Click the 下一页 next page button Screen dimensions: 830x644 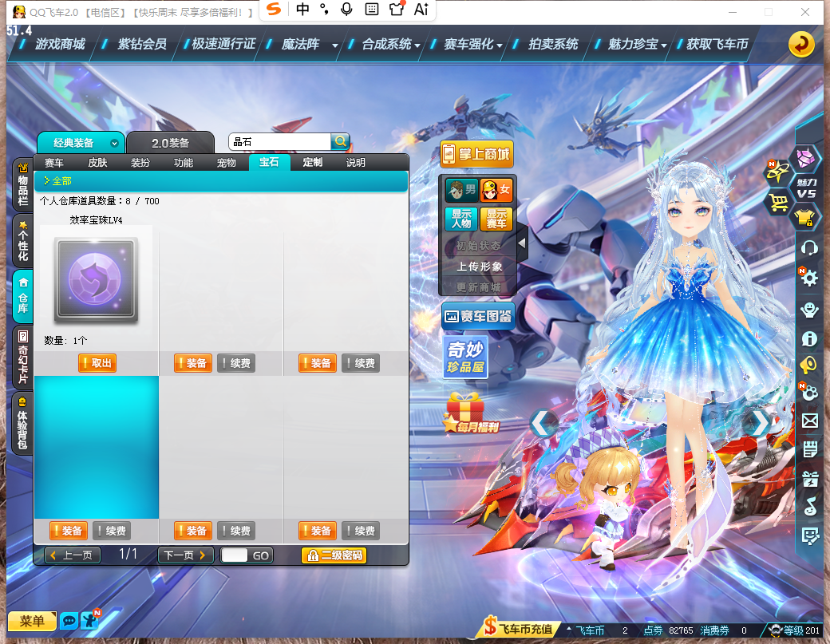point(185,555)
